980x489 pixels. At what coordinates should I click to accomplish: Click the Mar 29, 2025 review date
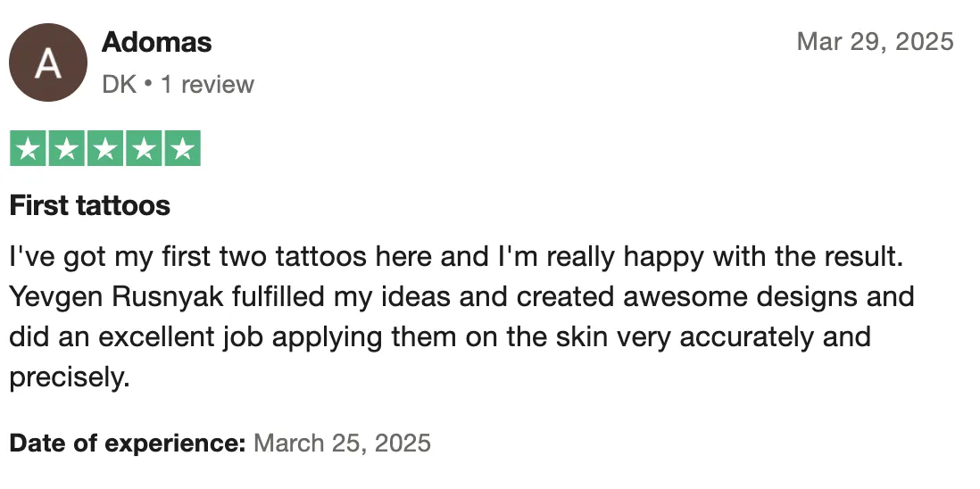[875, 42]
